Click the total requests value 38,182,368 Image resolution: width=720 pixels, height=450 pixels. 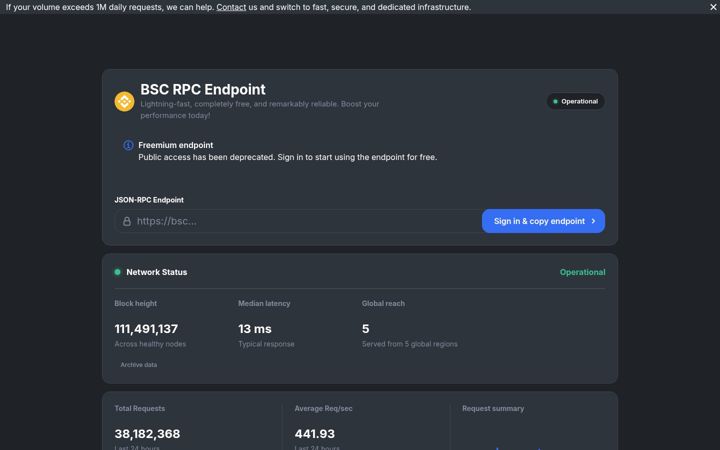point(147,434)
